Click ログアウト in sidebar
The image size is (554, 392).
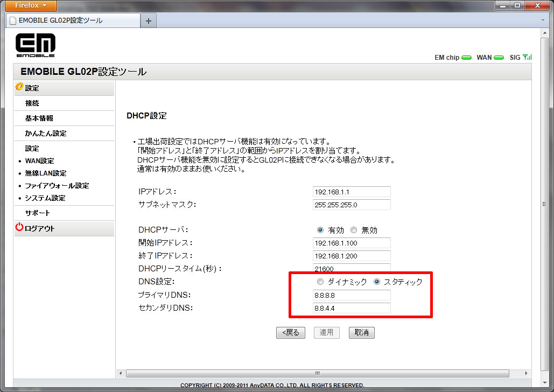pos(64,228)
